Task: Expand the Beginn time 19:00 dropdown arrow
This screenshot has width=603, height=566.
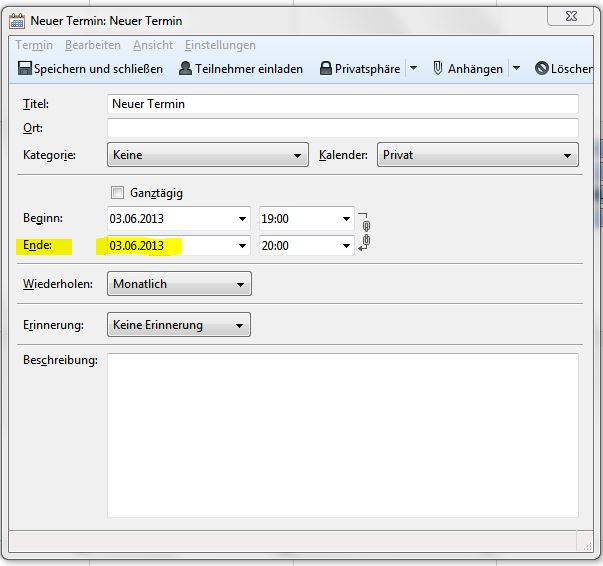Action: (346, 219)
